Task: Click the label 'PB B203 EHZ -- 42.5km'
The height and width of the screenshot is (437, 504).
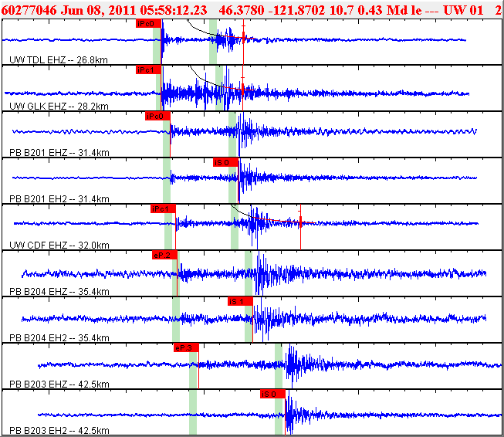Action: click(59, 384)
